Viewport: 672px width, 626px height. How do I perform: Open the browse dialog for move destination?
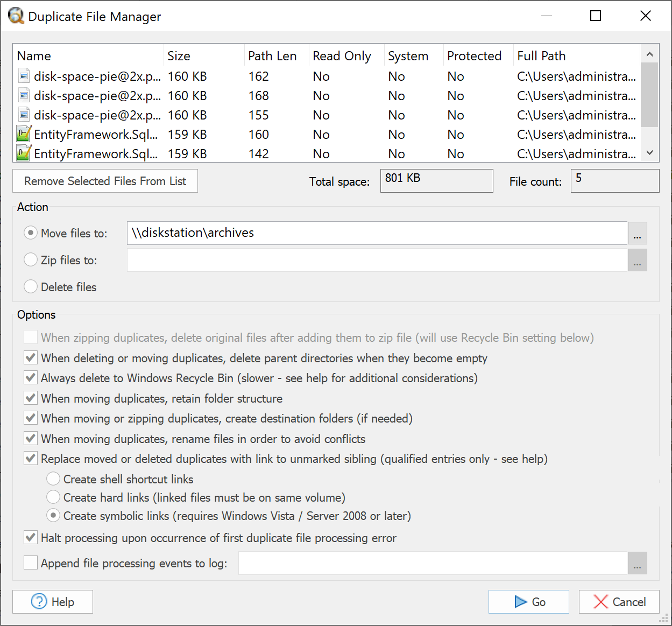click(637, 233)
